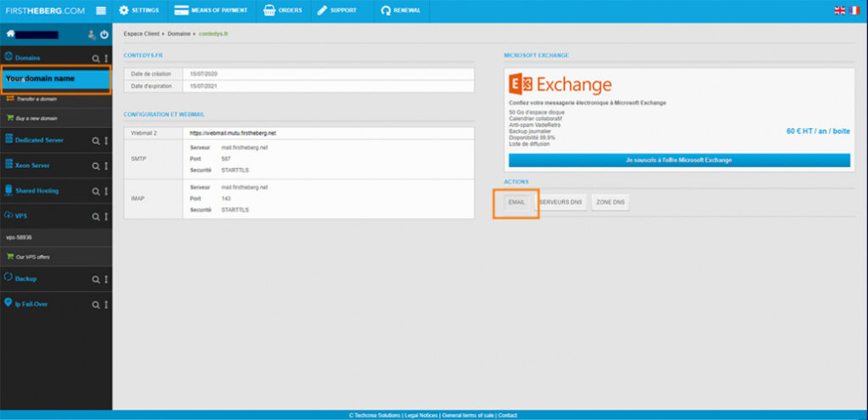Image resolution: width=868 pixels, height=420 pixels.
Task: Click the FIRSTHEBERG.COM logo
Action: 46,10
